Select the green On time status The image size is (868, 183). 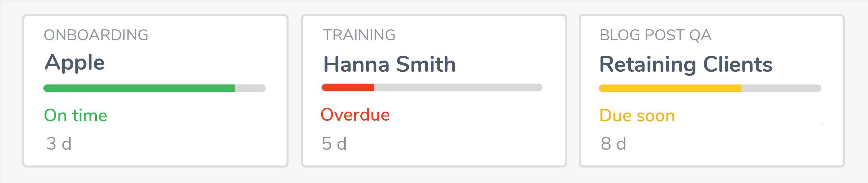coord(75,115)
